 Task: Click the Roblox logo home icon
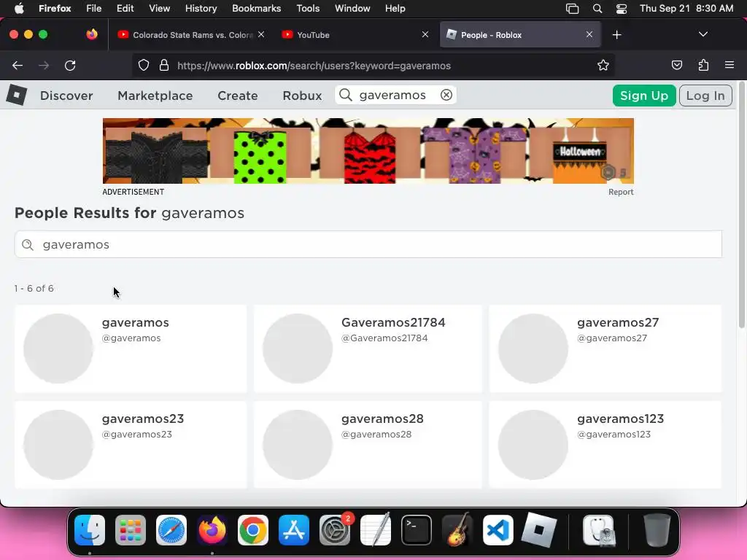point(17,95)
